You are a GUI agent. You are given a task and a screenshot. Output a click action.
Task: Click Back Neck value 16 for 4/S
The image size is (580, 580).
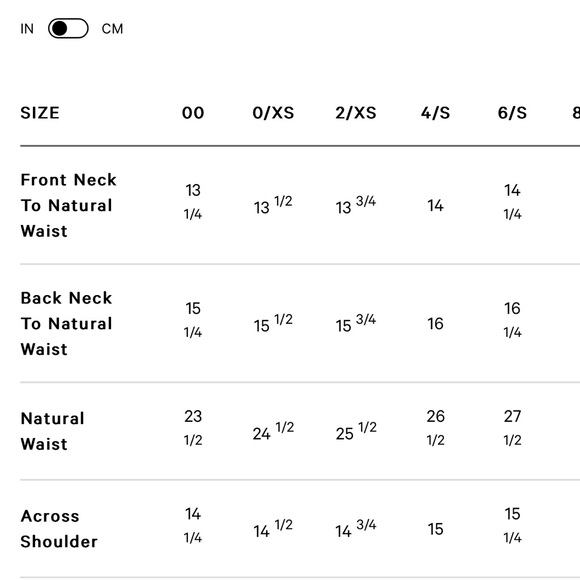pos(435,324)
